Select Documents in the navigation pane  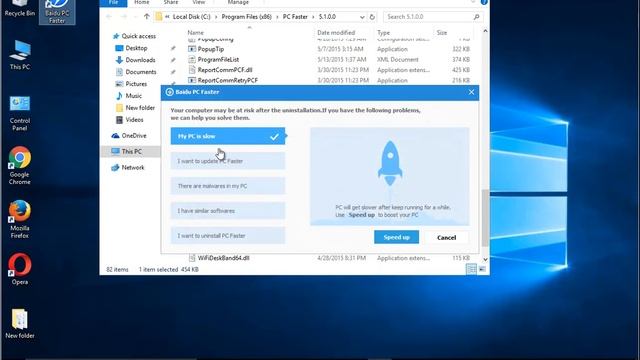coord(140,72)
